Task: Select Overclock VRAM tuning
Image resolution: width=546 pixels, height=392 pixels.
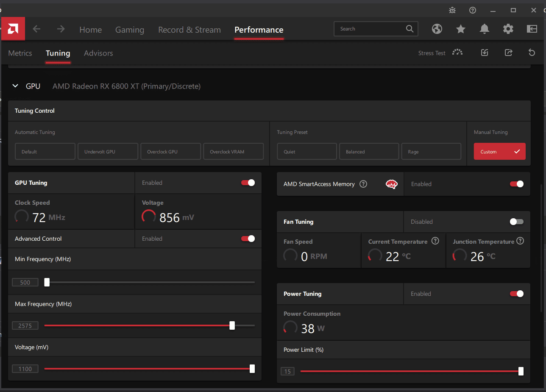Action: 233,151
